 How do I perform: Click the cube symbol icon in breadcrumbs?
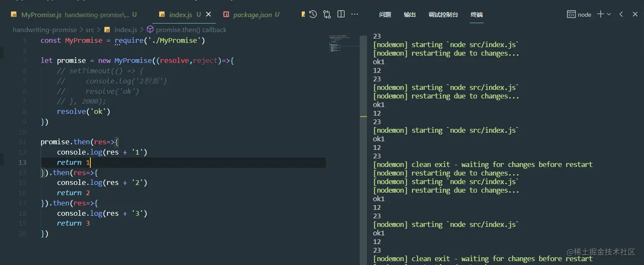click(x=150, y=30)
